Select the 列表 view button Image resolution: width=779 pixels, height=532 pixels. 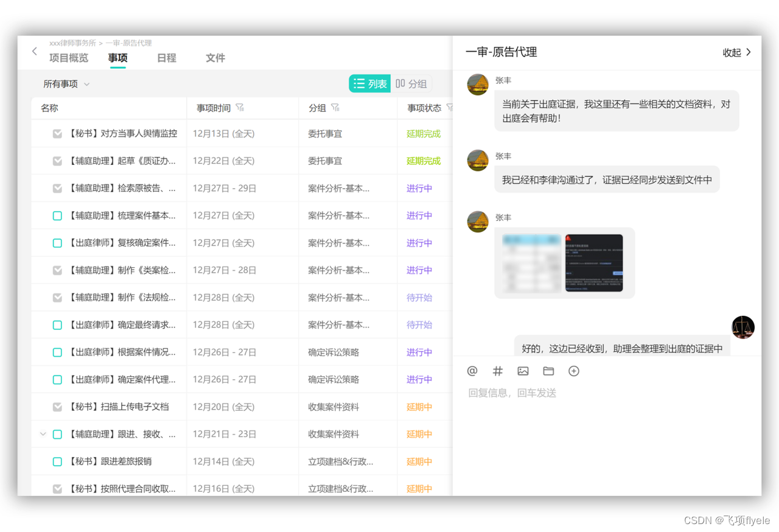tap(370, 84)
